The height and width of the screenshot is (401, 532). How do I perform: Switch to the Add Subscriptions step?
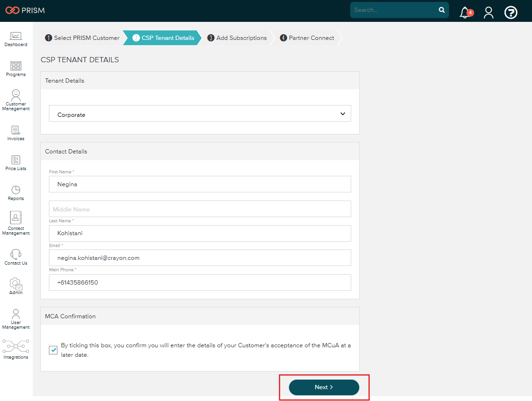tap(236, 38)
